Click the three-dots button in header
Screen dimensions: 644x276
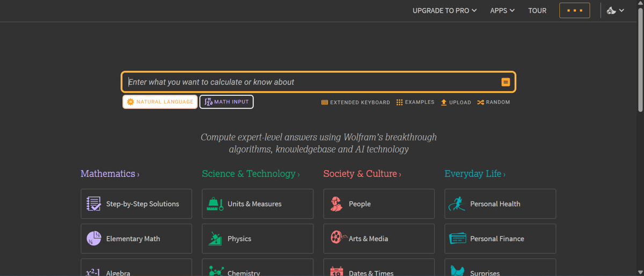[x=575, y=10]
